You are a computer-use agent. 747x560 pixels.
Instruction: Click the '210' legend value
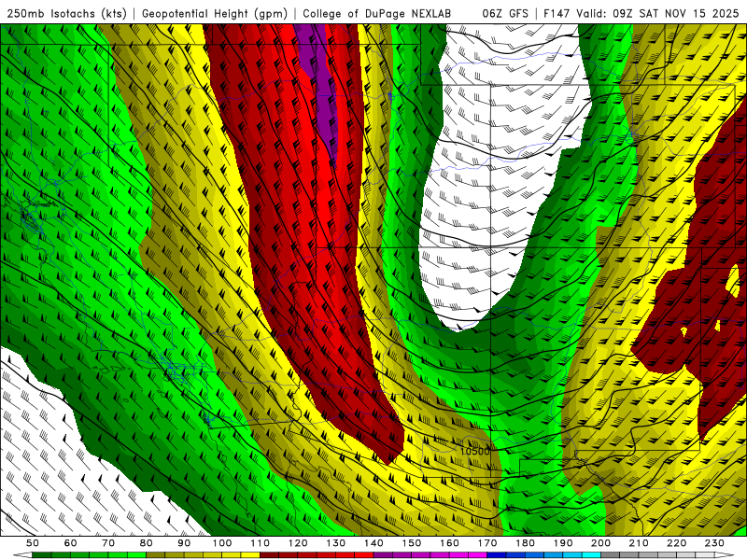(x=639, y=543)
